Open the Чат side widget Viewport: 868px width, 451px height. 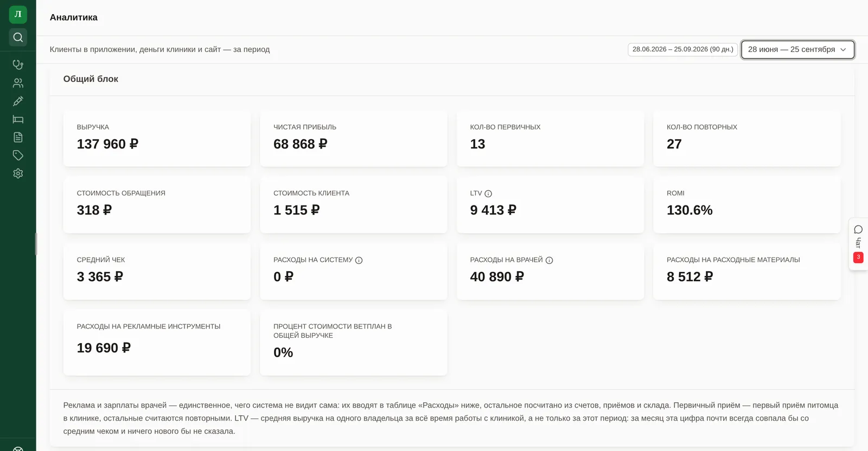858,244
